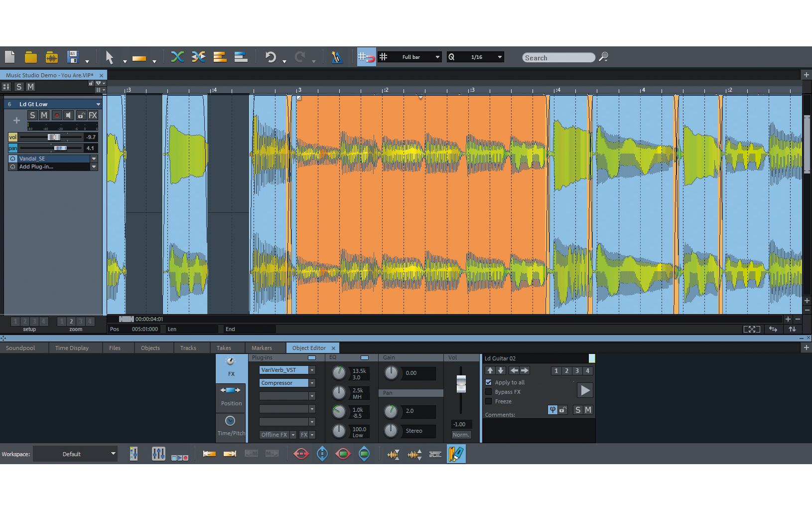The width and height of the screenshot is (812, 511).
Task: Click in the Search field
Action: pos(558,58)
